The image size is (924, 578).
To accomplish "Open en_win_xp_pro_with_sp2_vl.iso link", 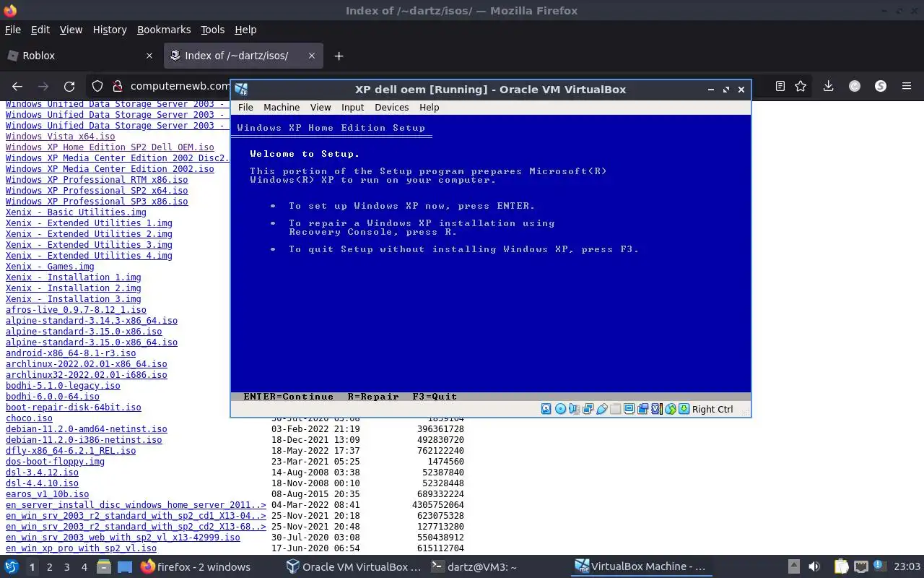I will coord(81,548).
